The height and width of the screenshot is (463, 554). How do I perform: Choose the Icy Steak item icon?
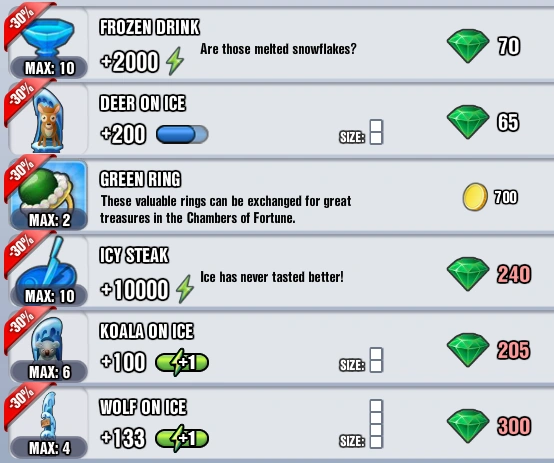pos(48,271)
